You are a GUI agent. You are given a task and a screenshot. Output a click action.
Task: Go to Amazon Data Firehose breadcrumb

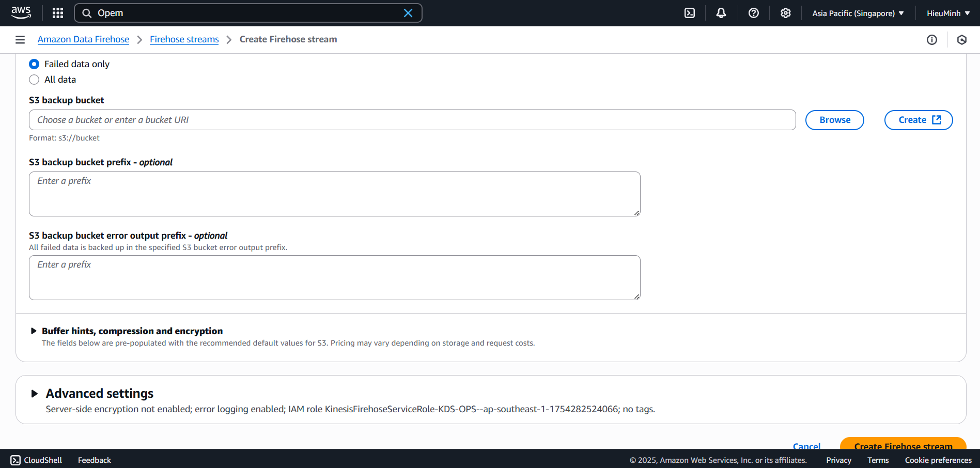pyautogui.click(x=83, y=39)
